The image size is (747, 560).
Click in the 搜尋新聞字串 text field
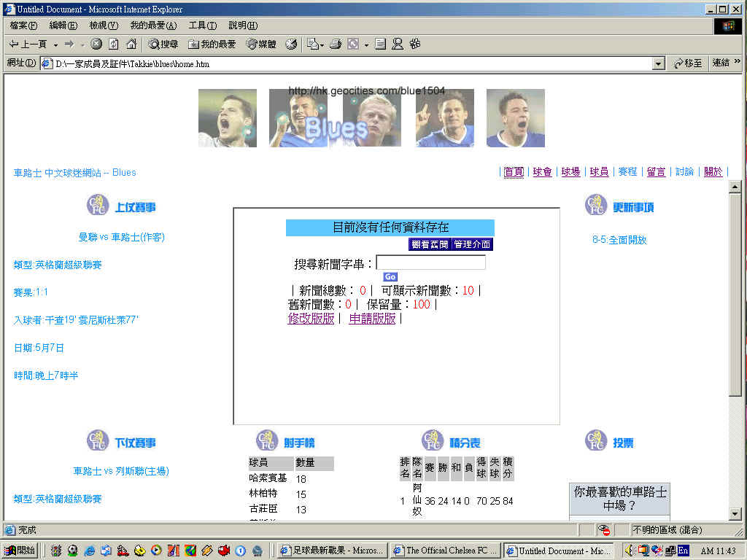point(430,262)
